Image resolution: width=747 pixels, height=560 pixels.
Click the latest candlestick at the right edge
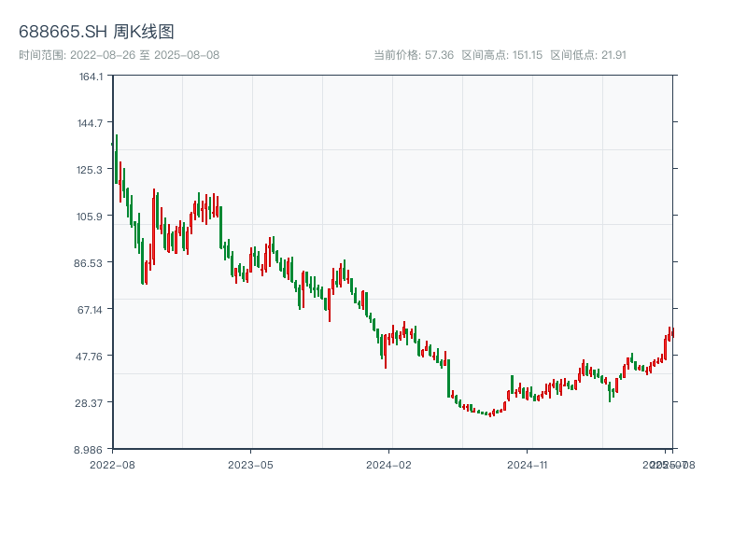(672, 333)
